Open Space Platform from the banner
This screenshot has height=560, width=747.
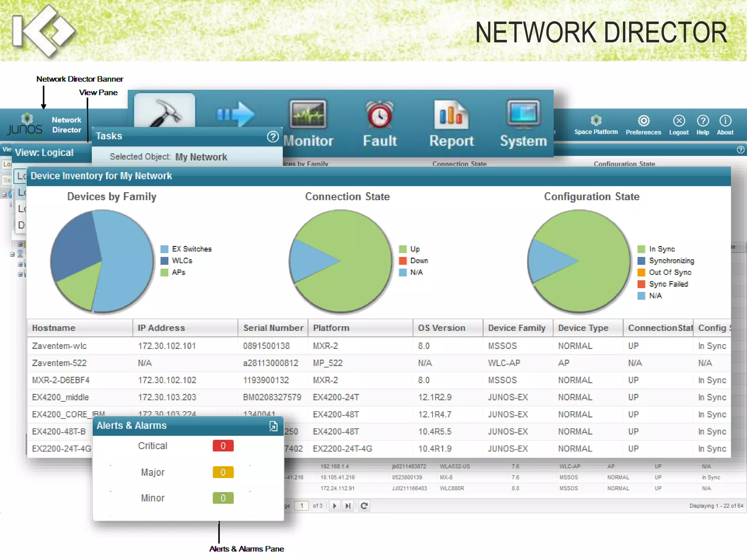pos(596,125)
